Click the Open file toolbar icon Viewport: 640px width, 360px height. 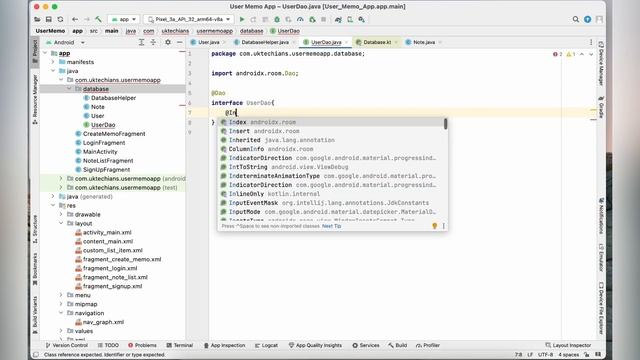37,19
